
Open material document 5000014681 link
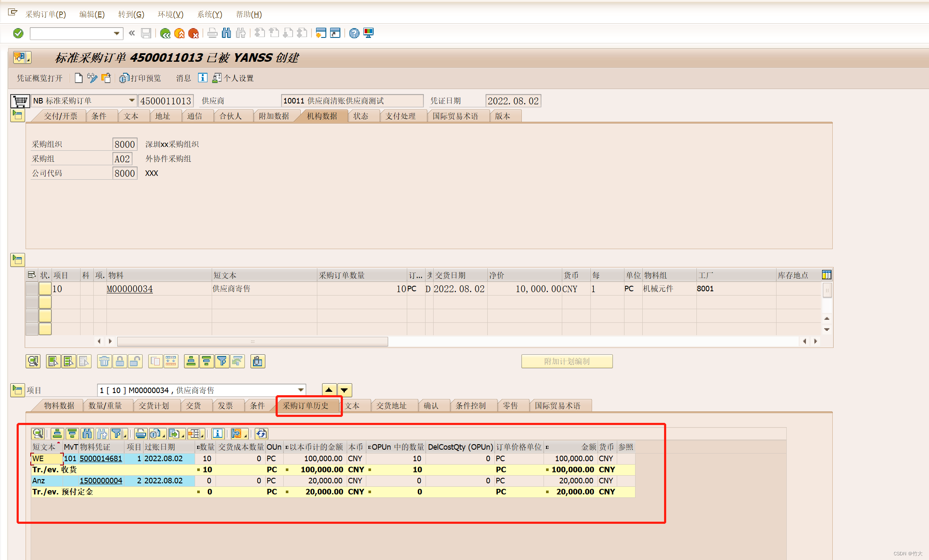point(101,459)
